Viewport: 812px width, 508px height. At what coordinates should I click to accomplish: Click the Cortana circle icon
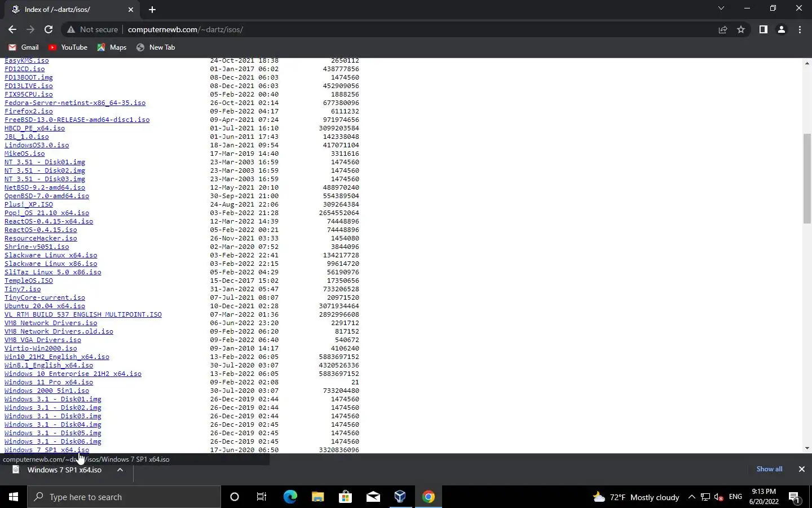235,497
